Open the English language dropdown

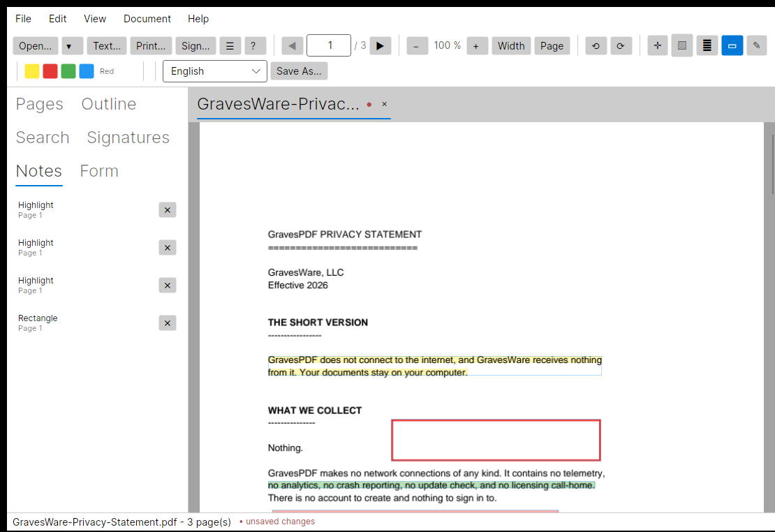[x=215, y=71]
